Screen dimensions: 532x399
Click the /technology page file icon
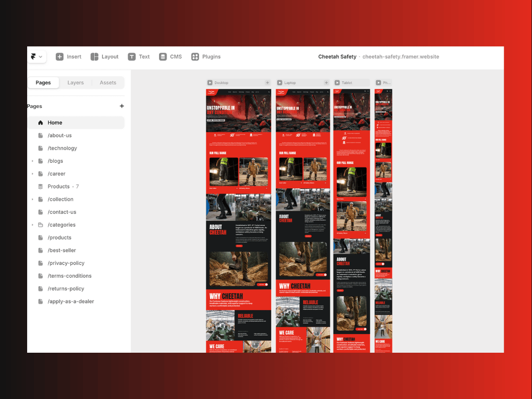[40, 148]
